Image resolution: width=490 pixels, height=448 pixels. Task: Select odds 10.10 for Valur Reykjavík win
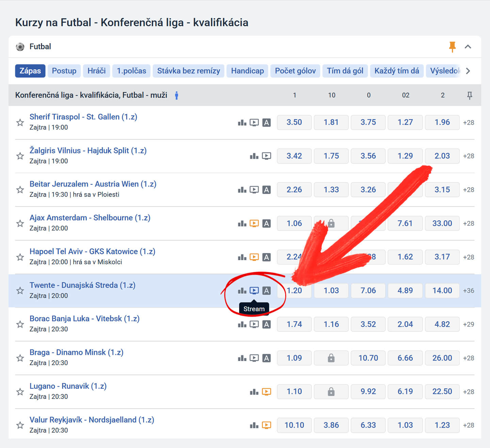tap(294, 425)
